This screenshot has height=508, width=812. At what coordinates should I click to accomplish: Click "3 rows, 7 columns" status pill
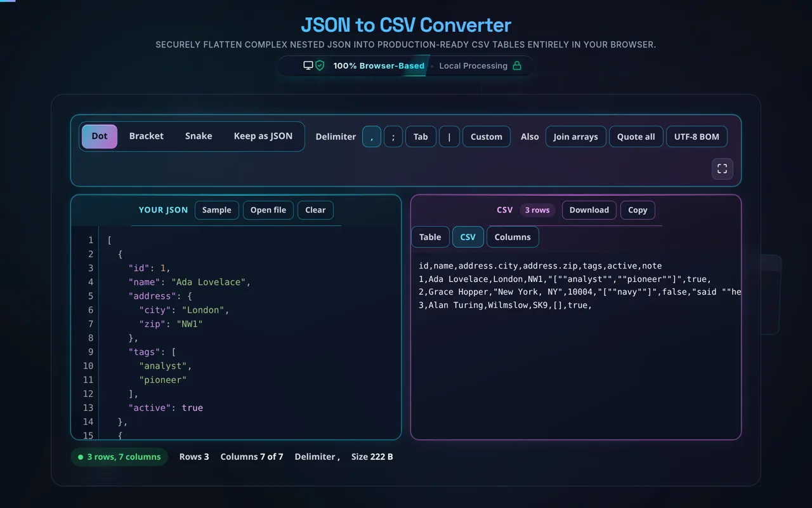(x=119, y=457)
